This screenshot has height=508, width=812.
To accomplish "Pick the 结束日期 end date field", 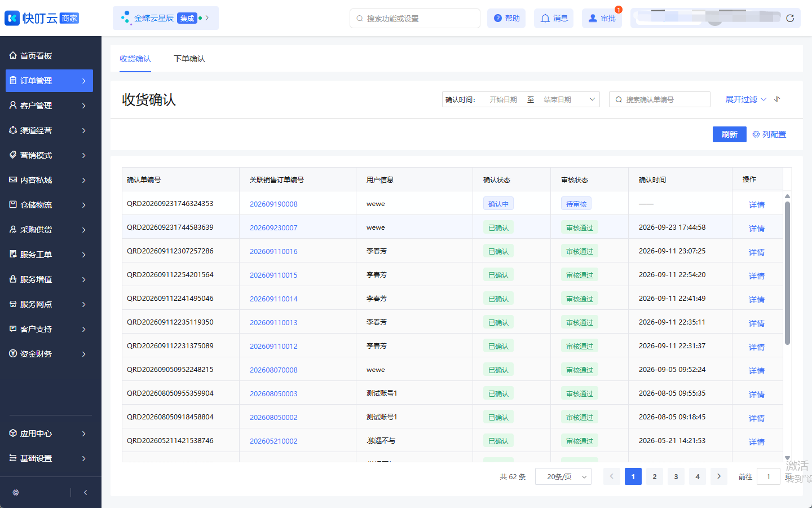I will [x=558, y=100].
